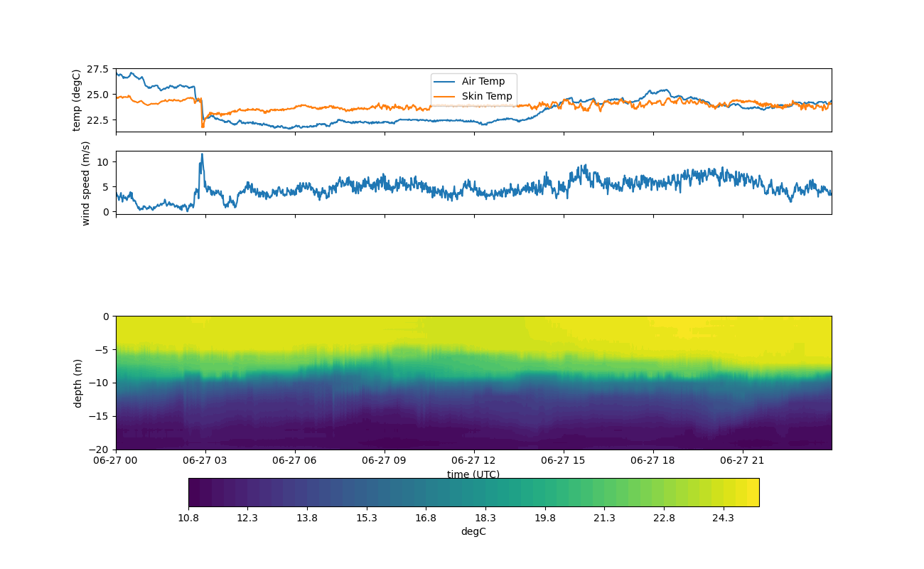Click the "wind speed (m/s)" axis label
924x569 pixels.
85,183
